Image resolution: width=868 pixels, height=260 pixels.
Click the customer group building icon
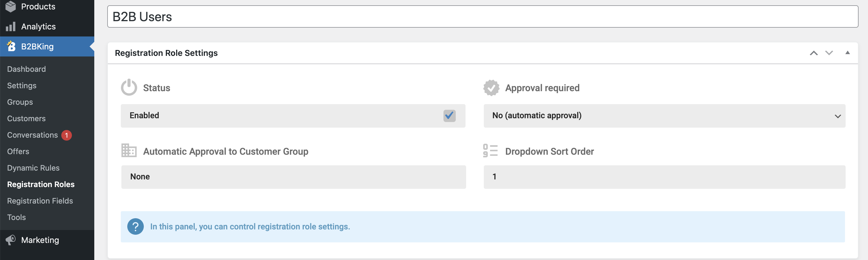[x=129, y=150]
